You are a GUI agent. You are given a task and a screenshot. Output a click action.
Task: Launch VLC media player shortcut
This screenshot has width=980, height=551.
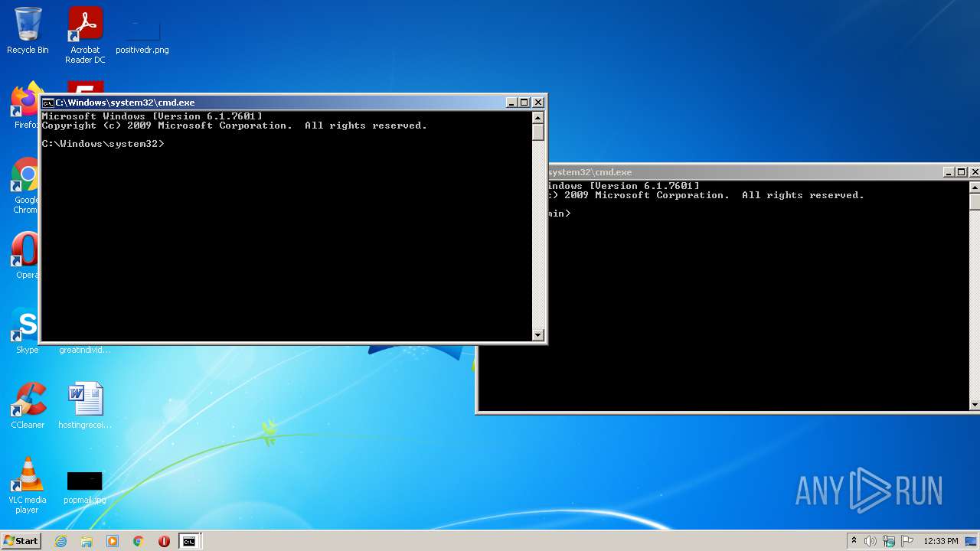pyautogui.click(x=28, y=485)
